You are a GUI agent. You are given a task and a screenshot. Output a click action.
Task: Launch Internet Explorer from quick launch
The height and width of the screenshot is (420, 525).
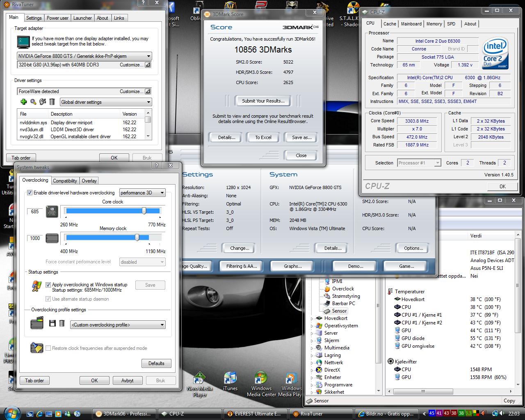coord(39,414)
